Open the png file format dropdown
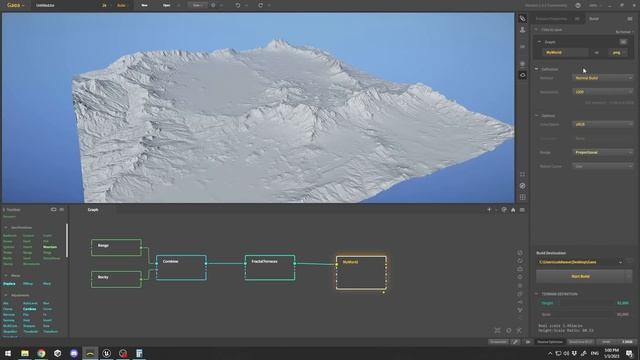 point(618,53)
